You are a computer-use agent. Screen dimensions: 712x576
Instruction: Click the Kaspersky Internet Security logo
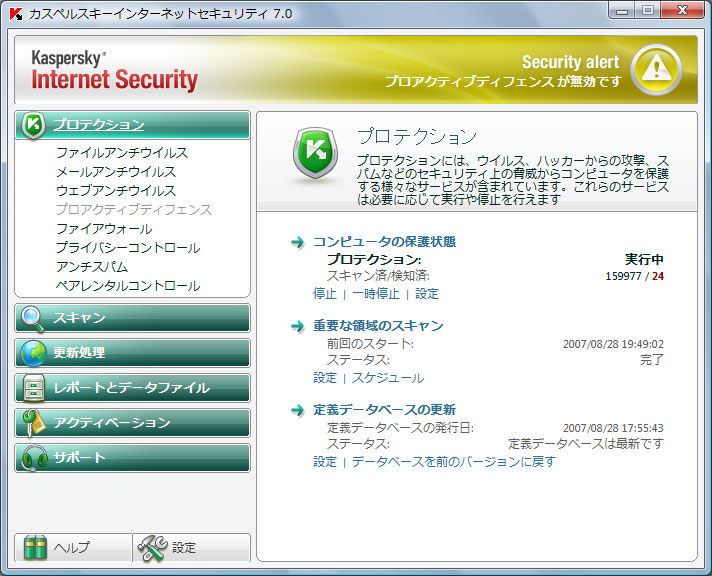click(x=114, y=71)
